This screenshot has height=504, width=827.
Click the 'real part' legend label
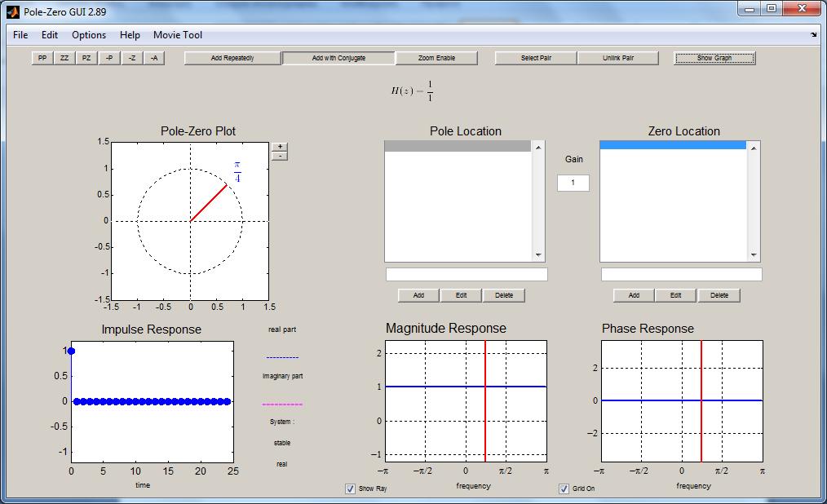tap(282, 329)
